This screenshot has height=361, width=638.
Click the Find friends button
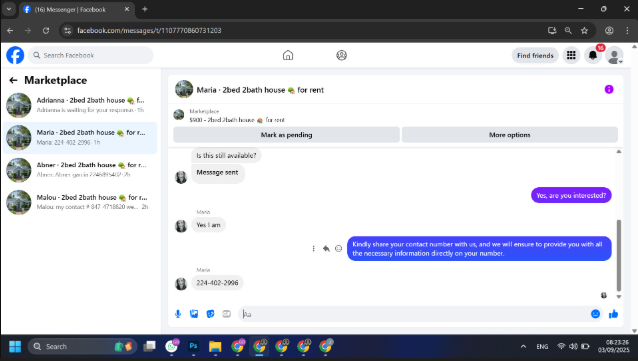(x=535, y=55)
